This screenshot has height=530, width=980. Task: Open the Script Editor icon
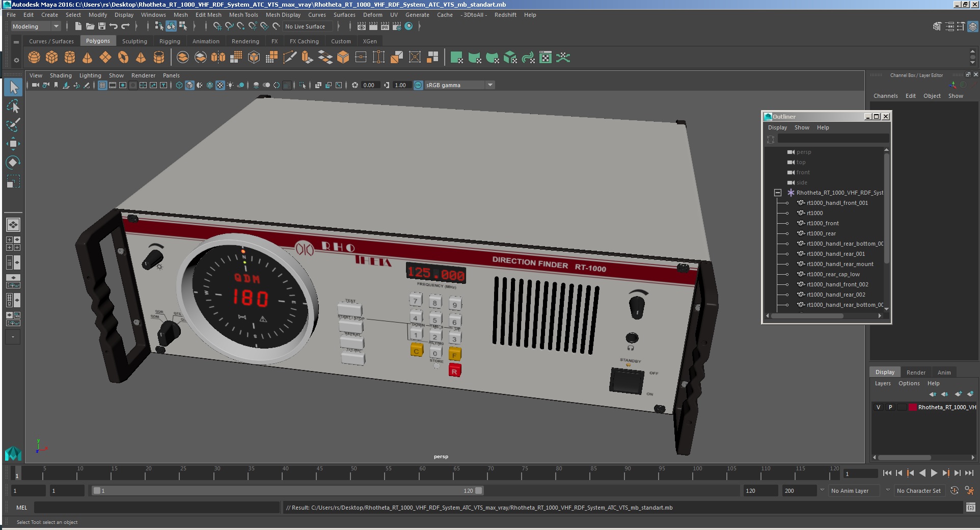pyautogui.click(x=970, y=508)
